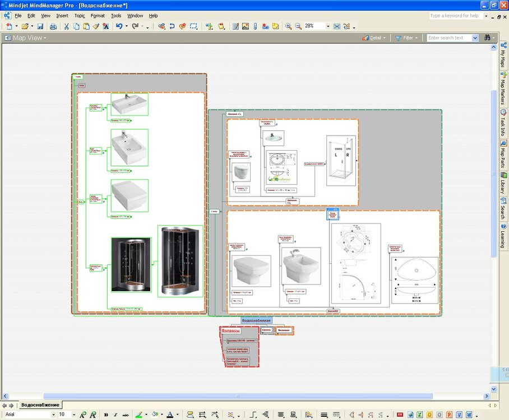Toggle strikethrough text formatting
The image size is (509, 420).
point(125,414)
